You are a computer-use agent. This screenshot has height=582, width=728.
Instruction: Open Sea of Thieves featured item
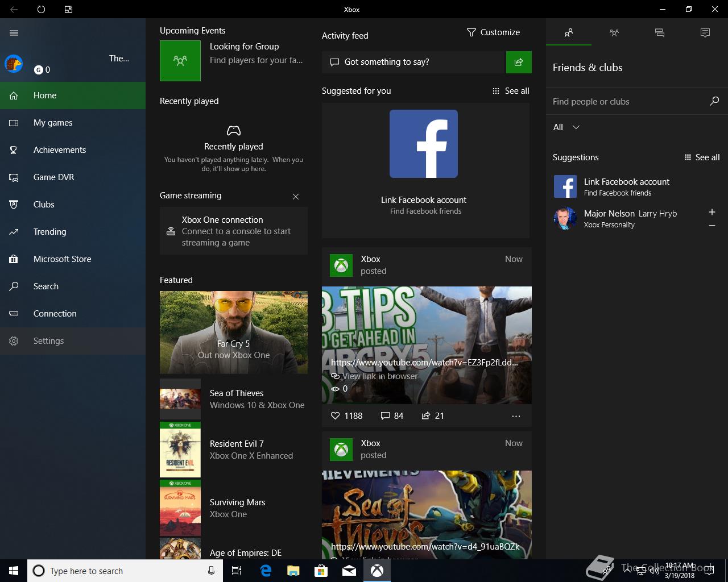(x=234, y=399)
